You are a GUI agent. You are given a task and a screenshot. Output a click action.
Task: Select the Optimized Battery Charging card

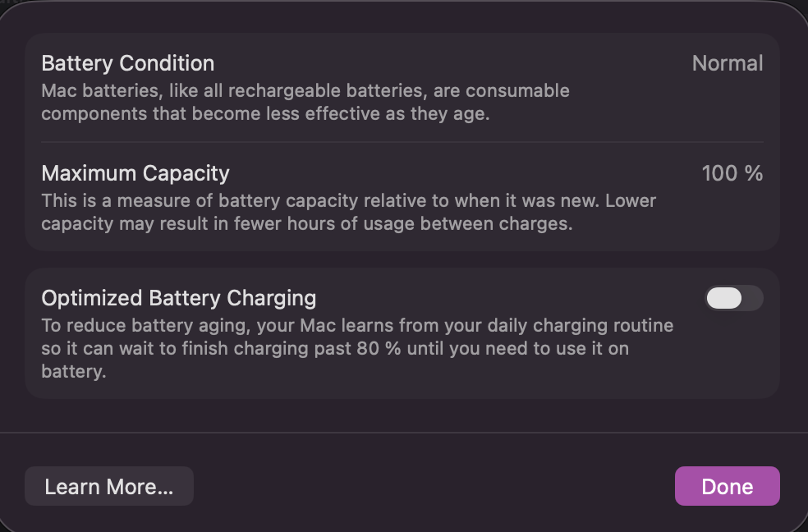coord(402,332)
